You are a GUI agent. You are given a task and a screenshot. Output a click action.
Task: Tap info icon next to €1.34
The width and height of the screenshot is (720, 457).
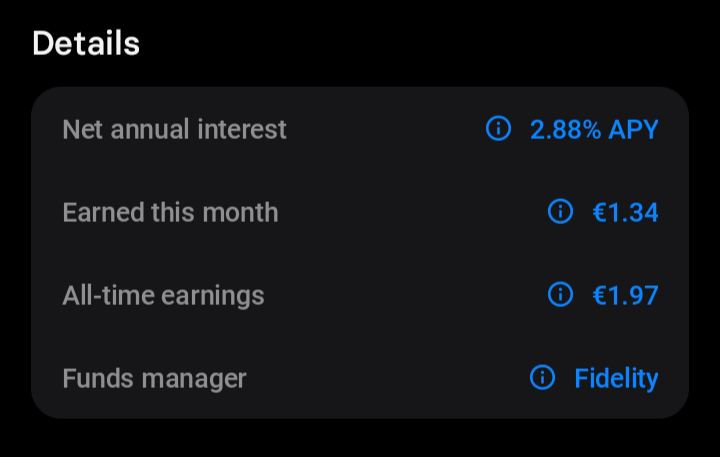(x=560, y=211)
